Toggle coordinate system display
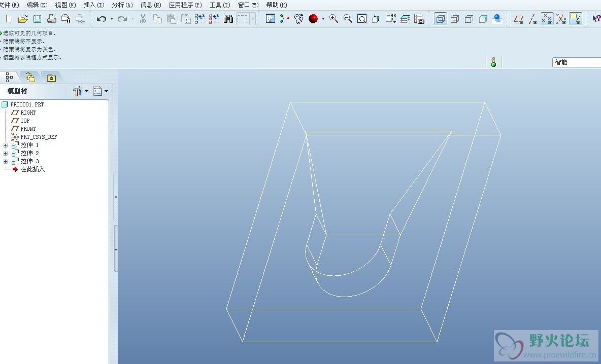This screenshot has height=364, width=601. (561, 18)
